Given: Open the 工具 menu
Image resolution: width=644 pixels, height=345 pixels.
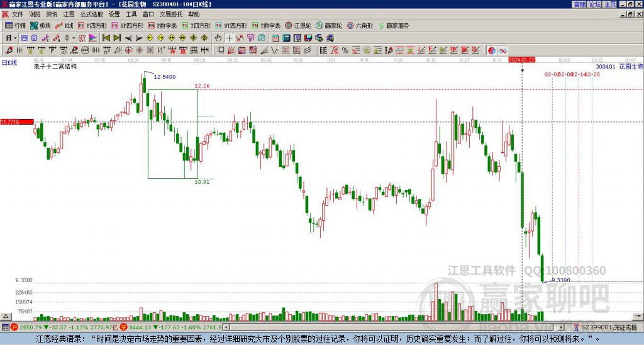Looking at the screenshot, I should click(x=131, y=14).
